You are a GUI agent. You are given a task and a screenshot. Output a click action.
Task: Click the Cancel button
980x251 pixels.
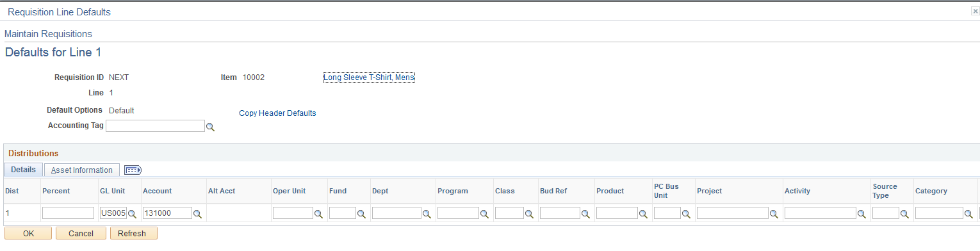(x=81, y=234)
